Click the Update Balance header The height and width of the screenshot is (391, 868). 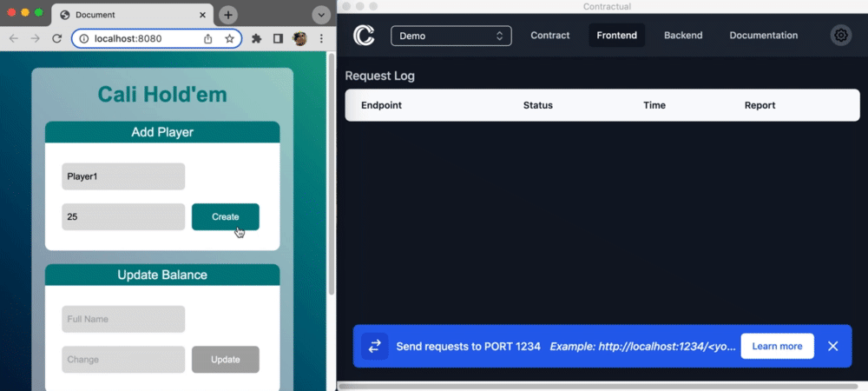[x=162, y=275]
